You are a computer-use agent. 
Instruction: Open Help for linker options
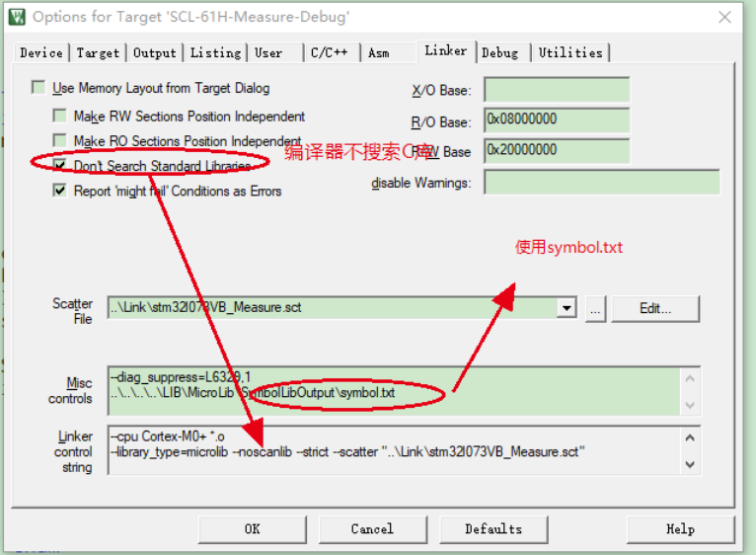(681, 529)
